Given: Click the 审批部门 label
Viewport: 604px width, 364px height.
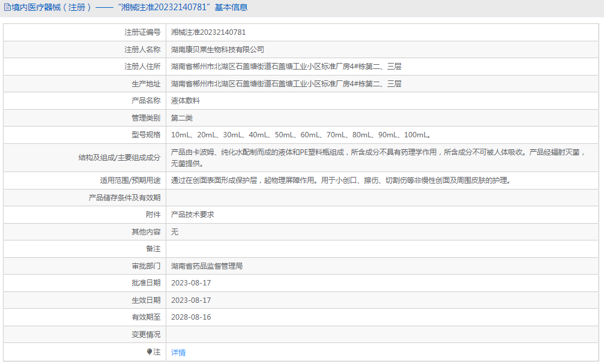Looking at the screenshot, I should coord(146,266).
